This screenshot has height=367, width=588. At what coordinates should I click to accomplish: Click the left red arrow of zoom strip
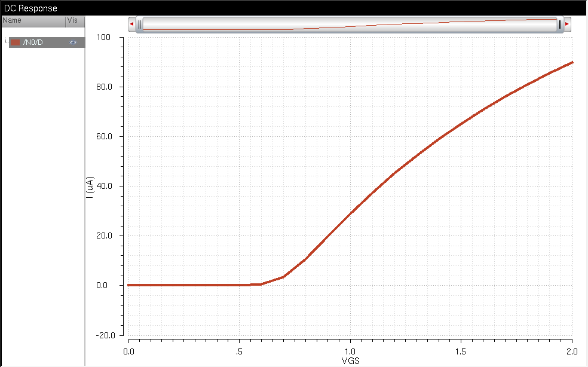coord(131,24)
